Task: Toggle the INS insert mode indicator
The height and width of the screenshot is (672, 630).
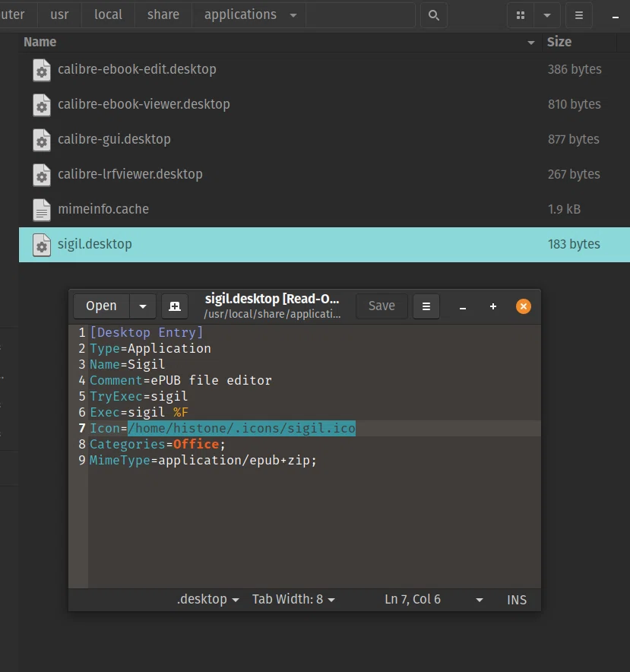Action: click(517, 600)
